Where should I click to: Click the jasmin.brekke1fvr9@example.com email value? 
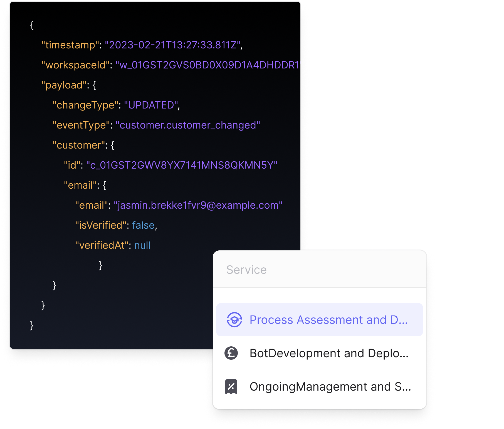pyautogui.click(x=198, y=205)
